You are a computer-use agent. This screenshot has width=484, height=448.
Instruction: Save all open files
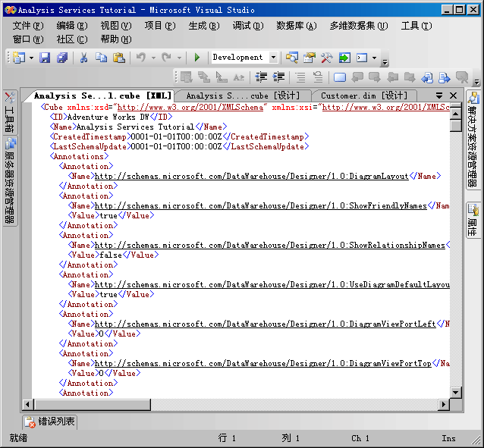(x=62, y=58)
